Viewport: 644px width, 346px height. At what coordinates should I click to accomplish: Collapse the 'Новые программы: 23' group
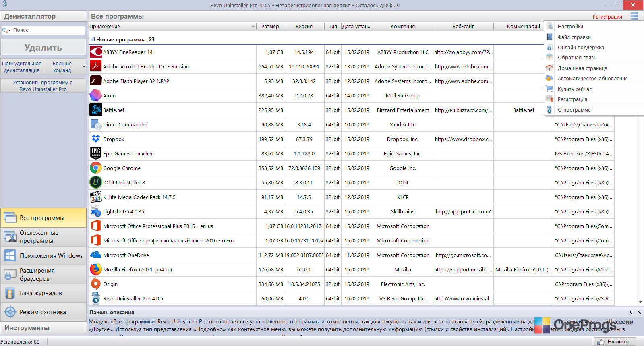click(x=92, y=39)
